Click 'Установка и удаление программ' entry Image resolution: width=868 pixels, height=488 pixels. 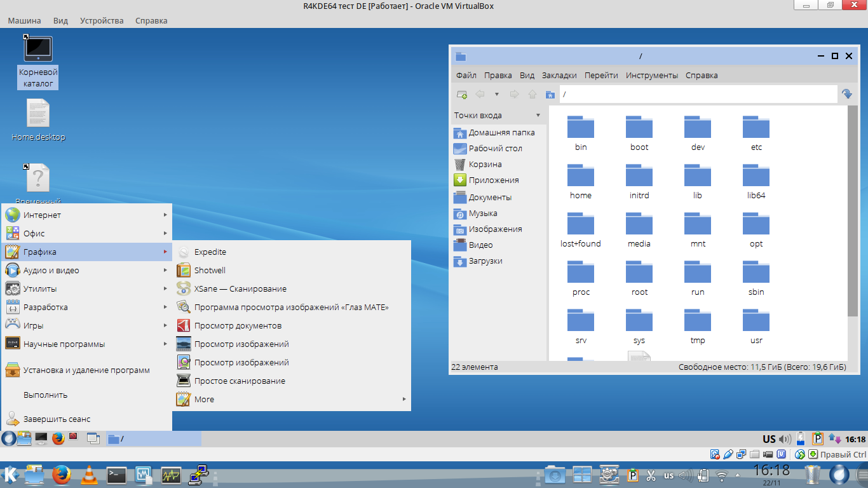[86, 370]
